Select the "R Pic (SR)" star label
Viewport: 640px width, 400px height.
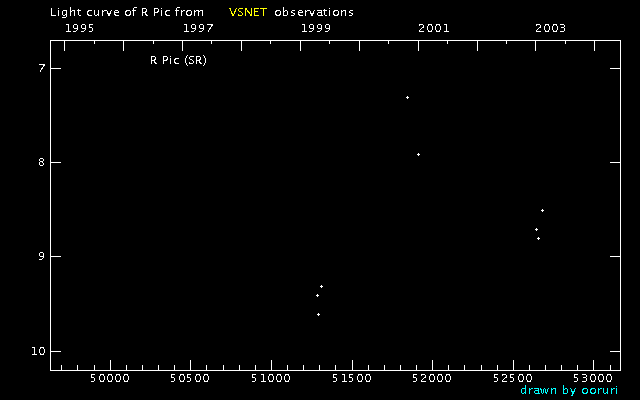178,60
